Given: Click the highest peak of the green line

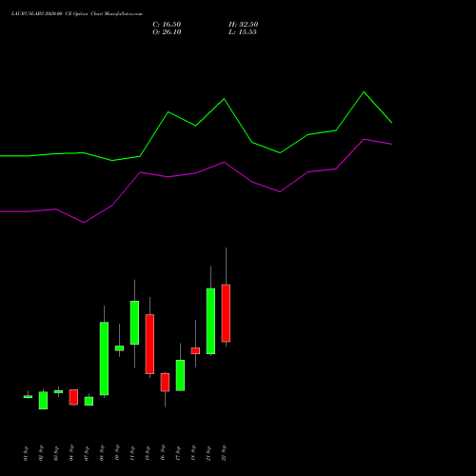Looking at the screenshot, I should point(364,92).
